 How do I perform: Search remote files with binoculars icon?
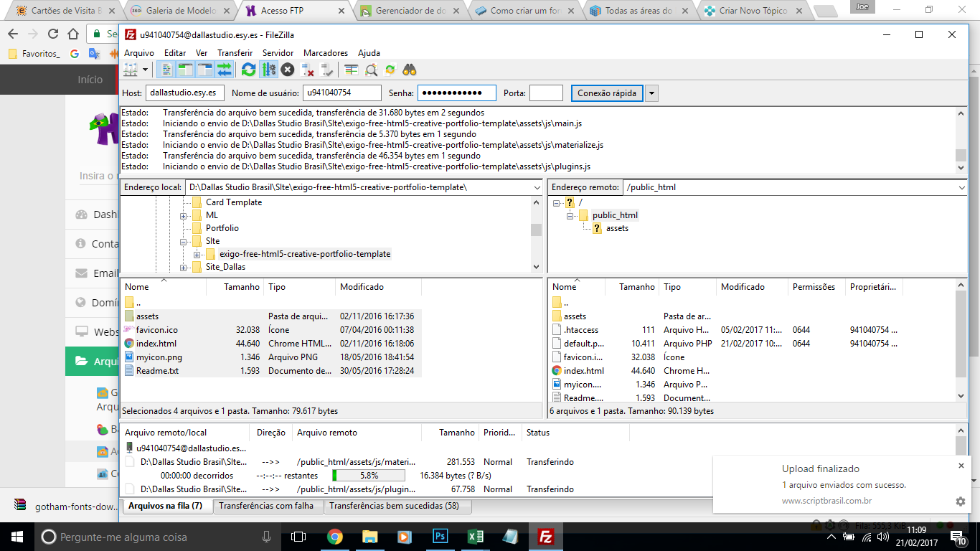pos(410,70)
